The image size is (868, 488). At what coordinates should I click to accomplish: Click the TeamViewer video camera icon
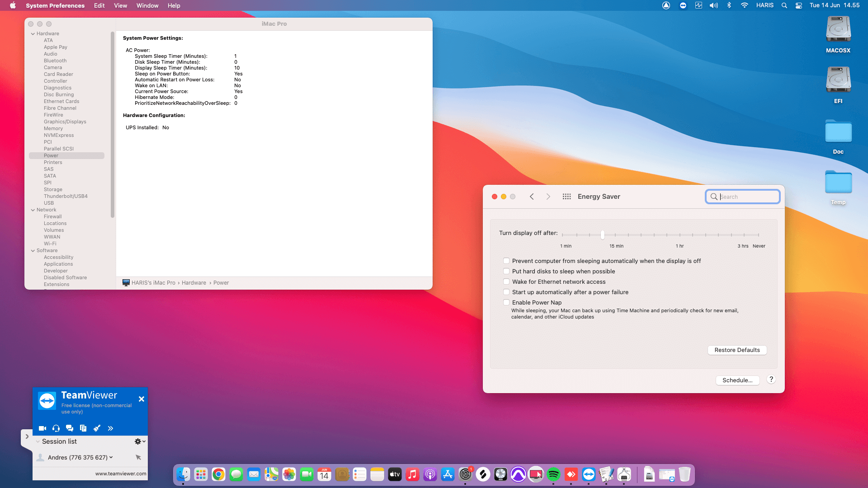click(x=42, y=428)
